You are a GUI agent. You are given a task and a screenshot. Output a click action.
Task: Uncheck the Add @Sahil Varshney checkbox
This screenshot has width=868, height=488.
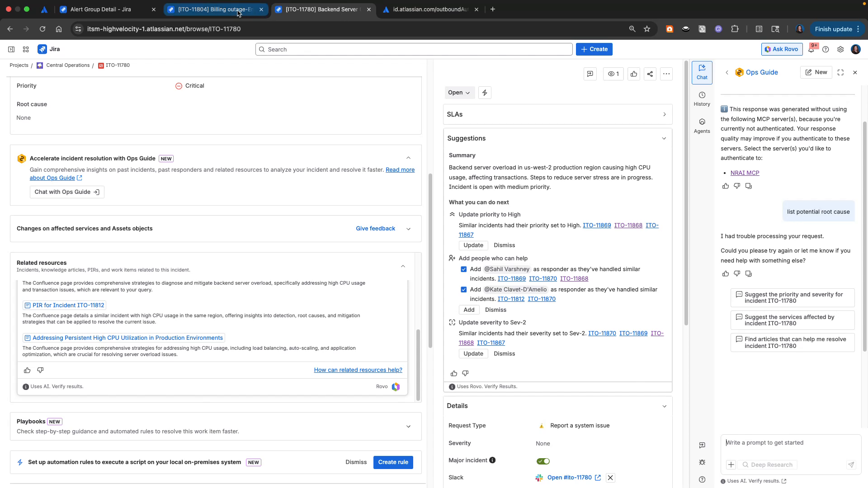[x=463, y=269]
